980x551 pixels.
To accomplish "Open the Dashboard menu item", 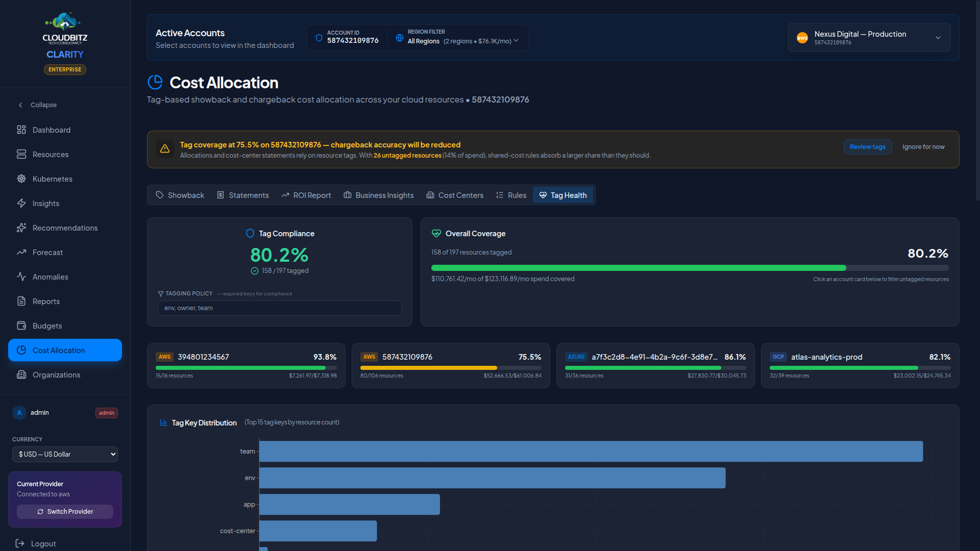I will tap(65, 130).
